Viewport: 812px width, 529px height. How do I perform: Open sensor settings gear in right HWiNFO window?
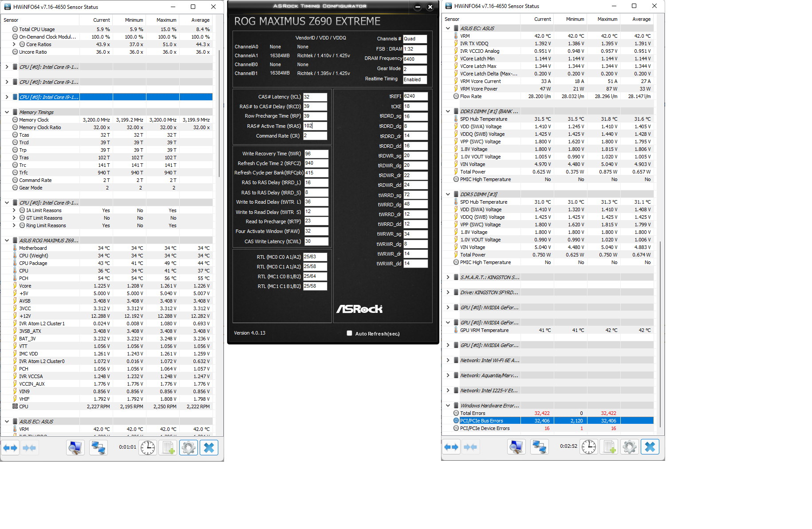coord(630,447)
